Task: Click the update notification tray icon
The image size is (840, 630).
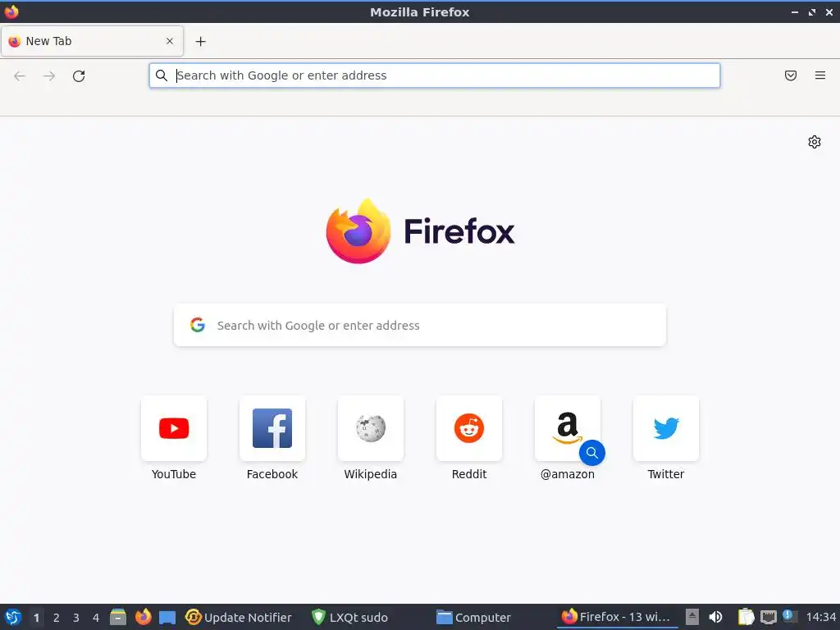Action: pyautogui.click(x=789, y=615)
